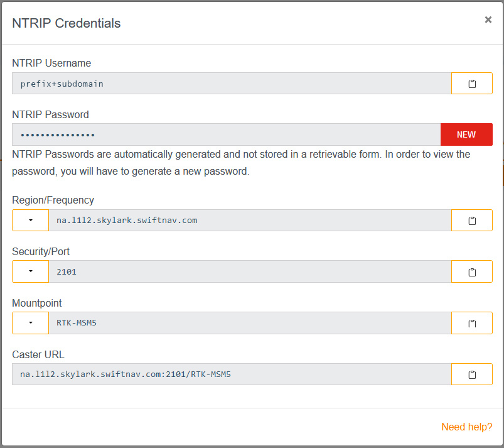Open the Security/Port dropdown
The height and width of the screenshot is (448, 504).
click(x=30, y=272)
